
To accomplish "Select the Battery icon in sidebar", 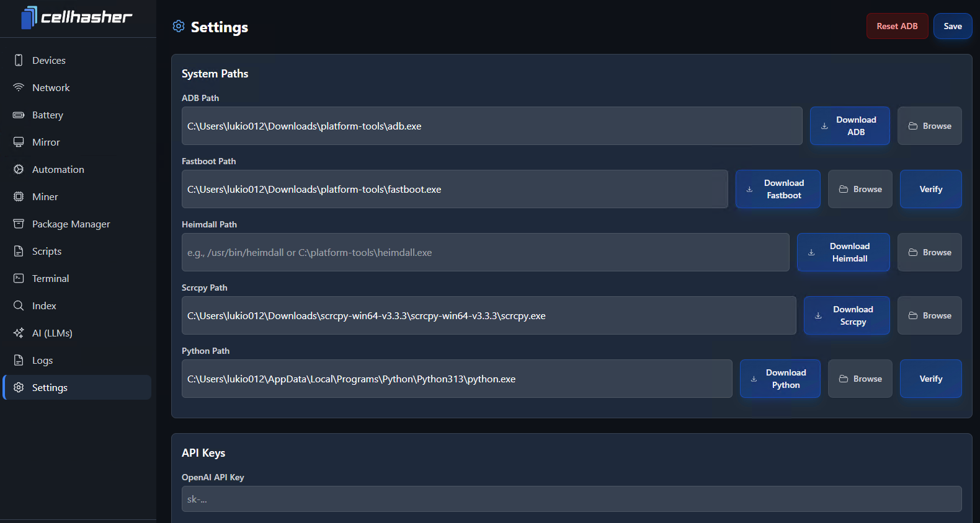I will tap(19, 115).
